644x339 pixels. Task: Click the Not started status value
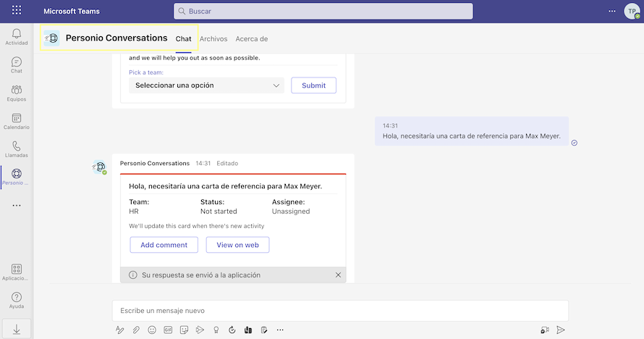[219, 212]
